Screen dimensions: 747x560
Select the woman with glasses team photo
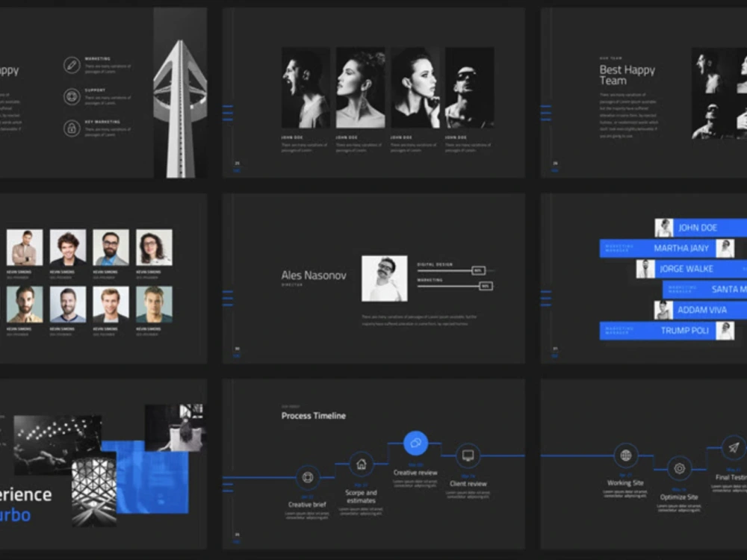(155, 247)
